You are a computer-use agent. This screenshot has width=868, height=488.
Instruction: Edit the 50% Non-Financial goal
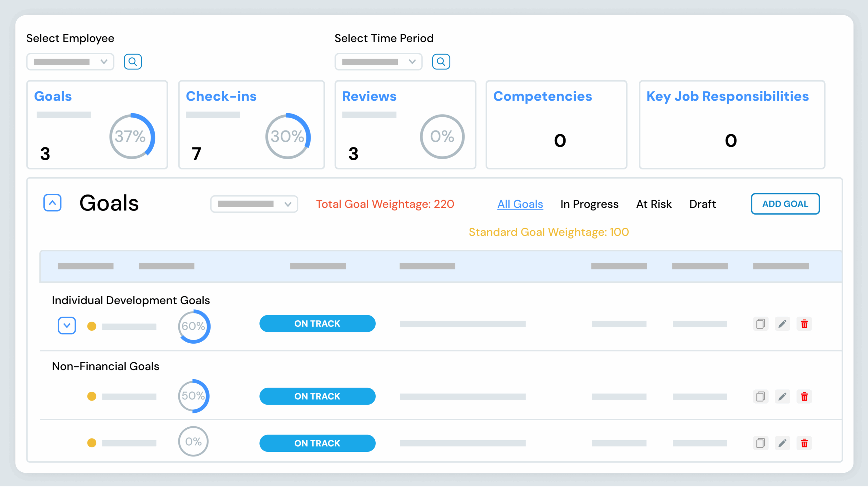[x=782, y=396]
